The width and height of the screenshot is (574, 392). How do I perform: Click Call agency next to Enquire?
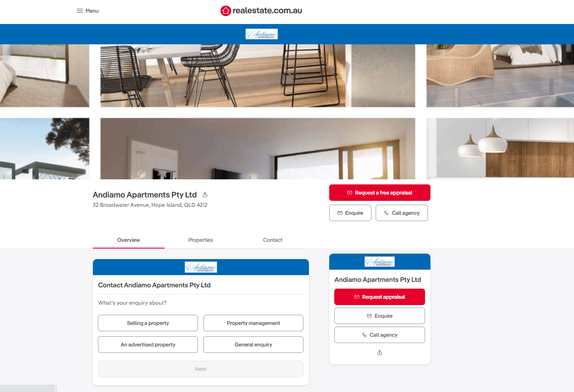(402, 213)
